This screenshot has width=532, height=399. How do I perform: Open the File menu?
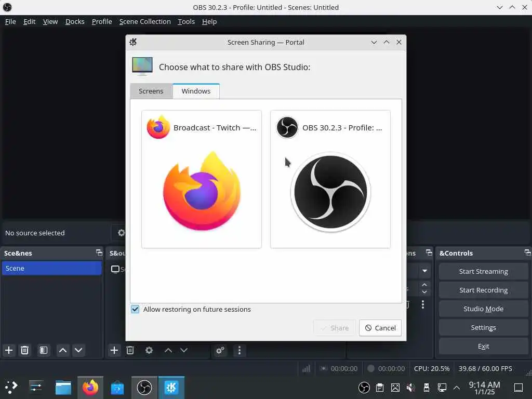[x=10, y=21]
